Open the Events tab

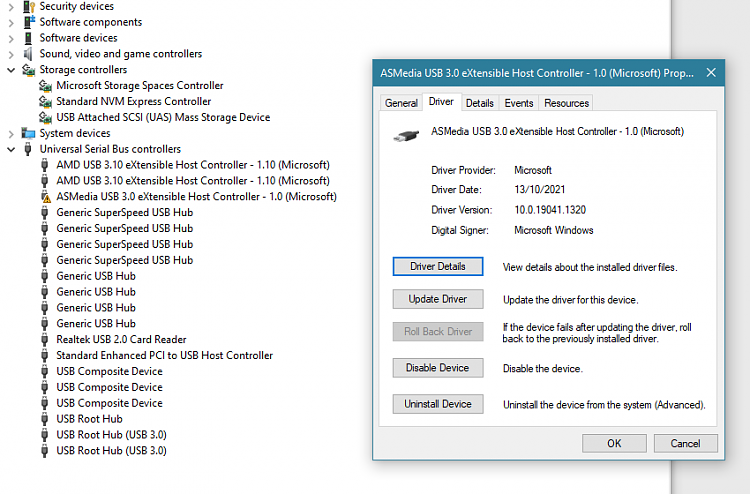(x=518, y=103)
